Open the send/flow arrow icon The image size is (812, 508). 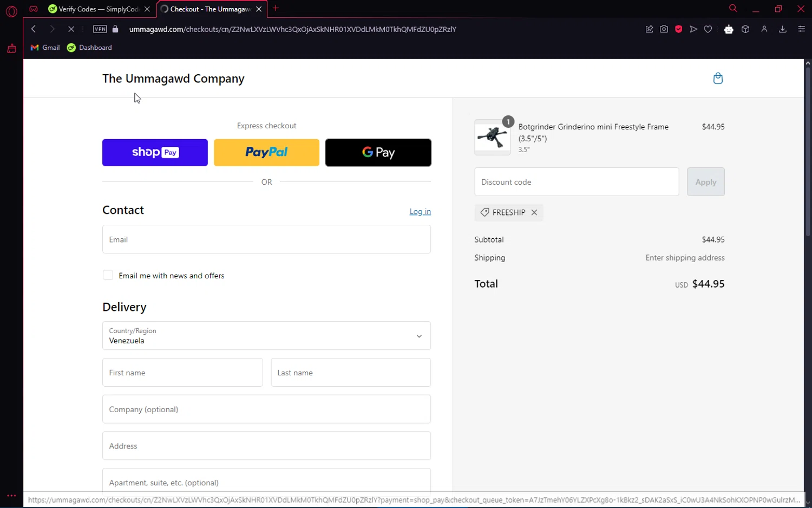pyautogui.click(x=693, y=29)
